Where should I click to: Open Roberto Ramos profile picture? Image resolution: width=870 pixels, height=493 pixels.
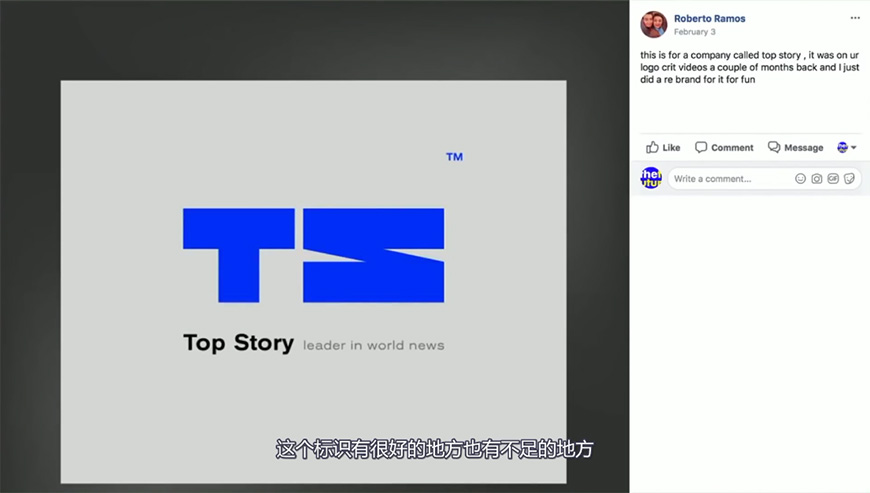(654, 24)
